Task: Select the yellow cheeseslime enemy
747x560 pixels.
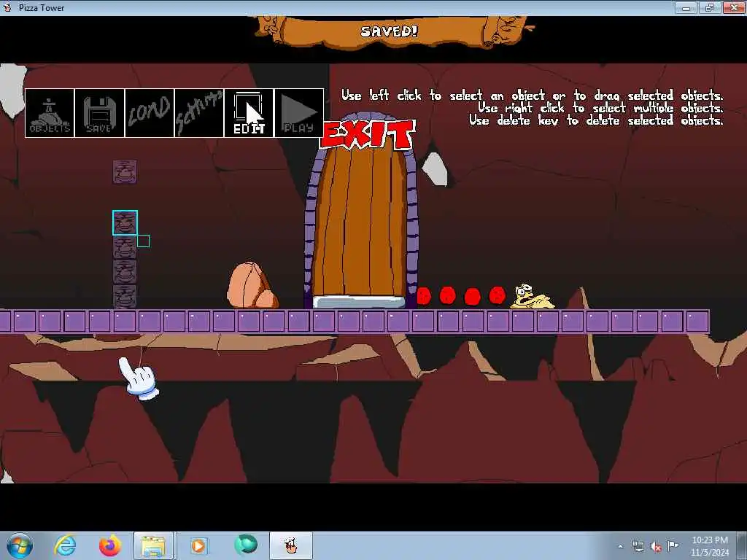Action: [x=532, y=296]
